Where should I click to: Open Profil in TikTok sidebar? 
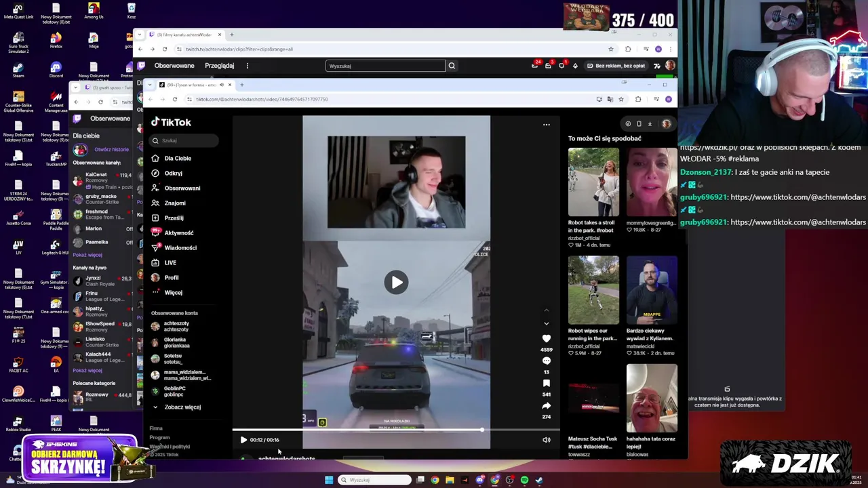point(165,277)
